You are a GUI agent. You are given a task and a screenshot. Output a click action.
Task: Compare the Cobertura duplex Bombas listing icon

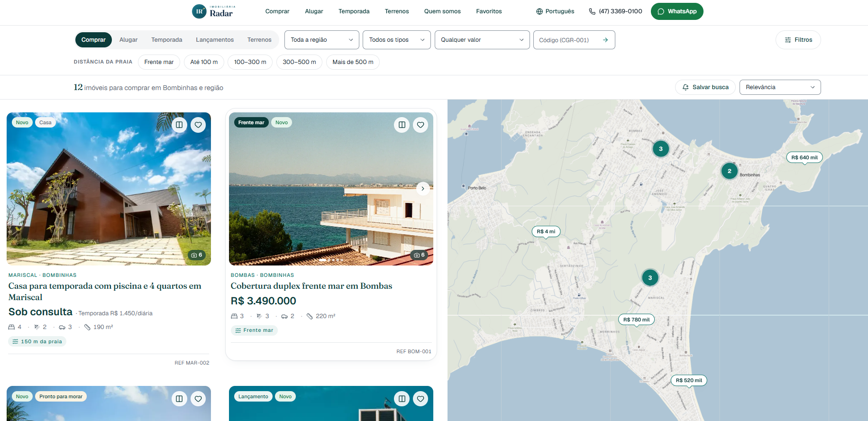pos(402,125)
